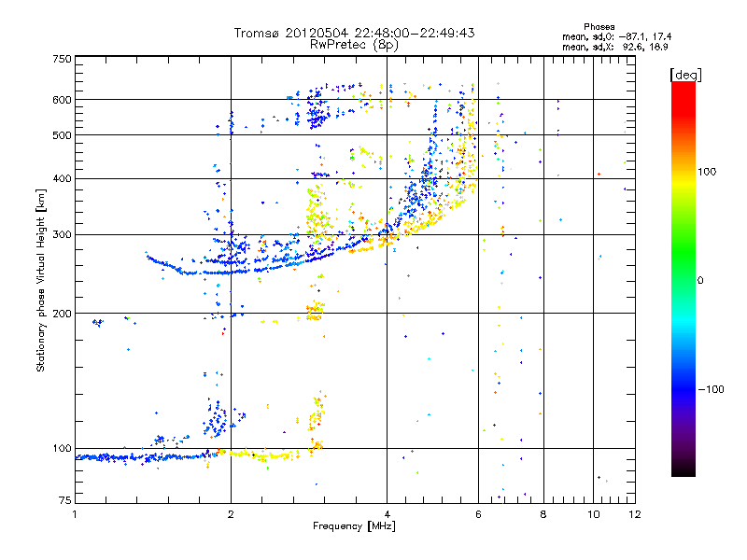Click the x-axis label '4'

387,514
